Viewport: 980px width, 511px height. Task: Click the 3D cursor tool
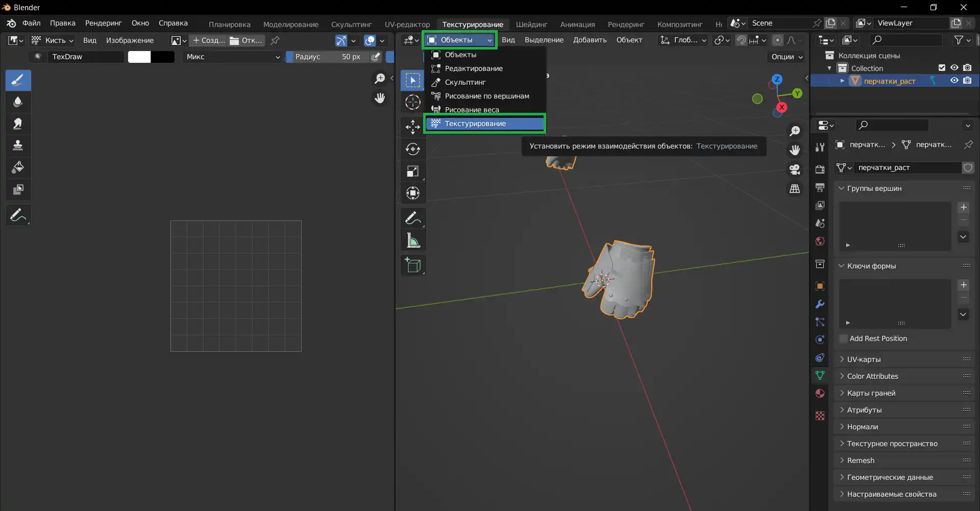pyautogui.click(x=412, y=102)
